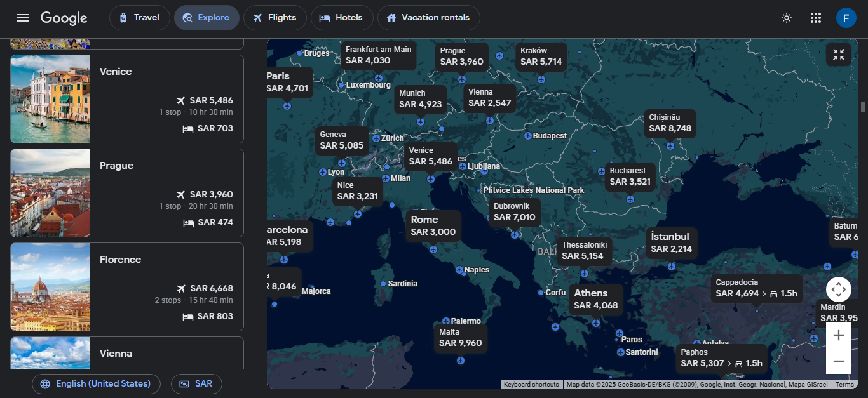Viewport: 868px width, 398px height.
Task: Open the language selector English (United States)
Action: [95, 384]
